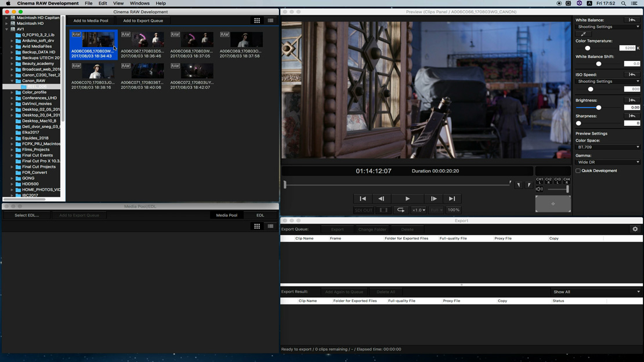
Task: Switch clips panel to list view
Action: pos(270,20)
